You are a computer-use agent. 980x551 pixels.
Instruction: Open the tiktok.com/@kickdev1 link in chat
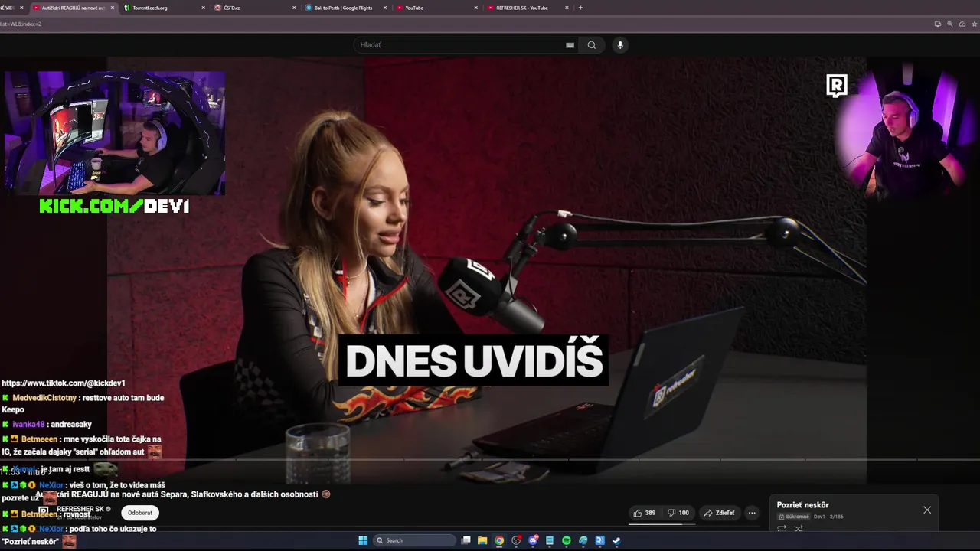(64, 383)
